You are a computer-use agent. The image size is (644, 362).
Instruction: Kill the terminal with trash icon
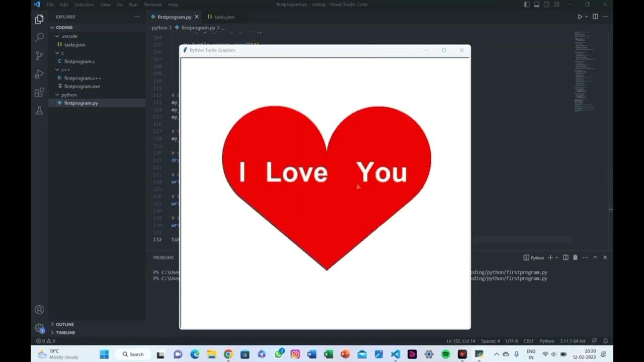575,257
